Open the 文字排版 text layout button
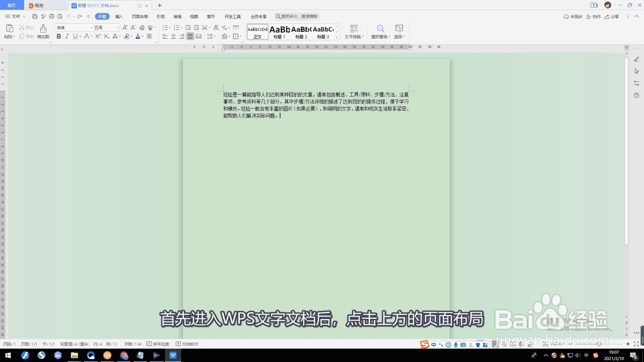The width and height of the screenshot is (644, 362). 354,31
